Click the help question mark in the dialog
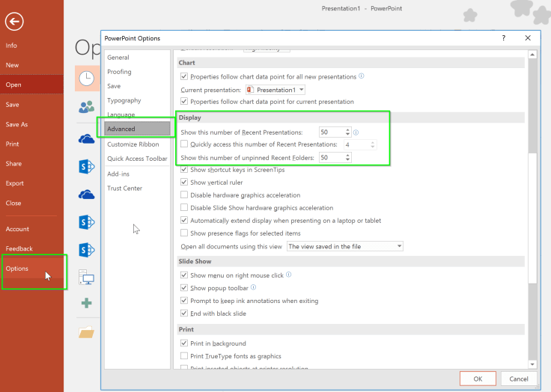551x392 pixels. point(503,37)
